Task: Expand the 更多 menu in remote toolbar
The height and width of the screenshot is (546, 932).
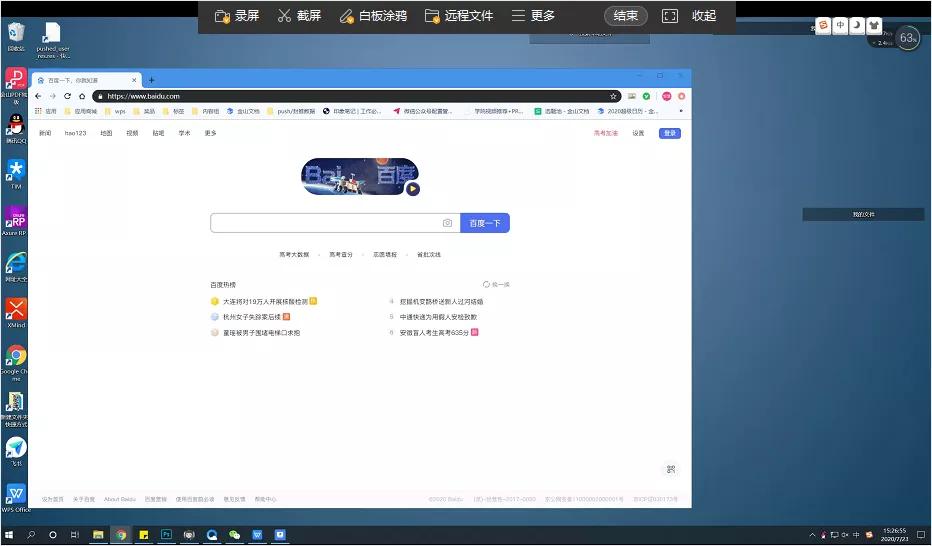Action: pos(533,16)
